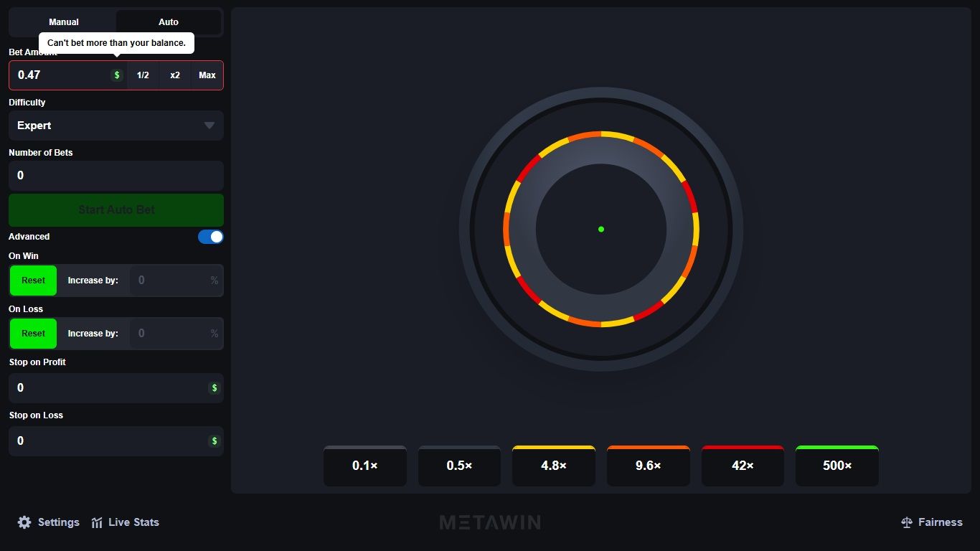Screen dimensions: 980x551
Task: Open the Live Stats link text
Action: (x=133, y=522)
